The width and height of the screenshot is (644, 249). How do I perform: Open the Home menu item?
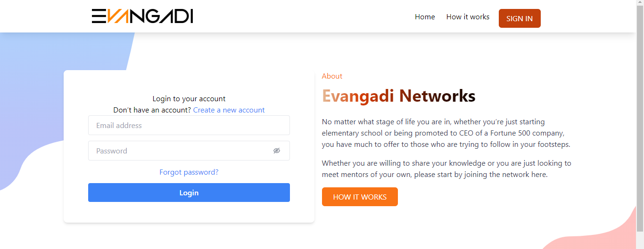click(425, 17)
